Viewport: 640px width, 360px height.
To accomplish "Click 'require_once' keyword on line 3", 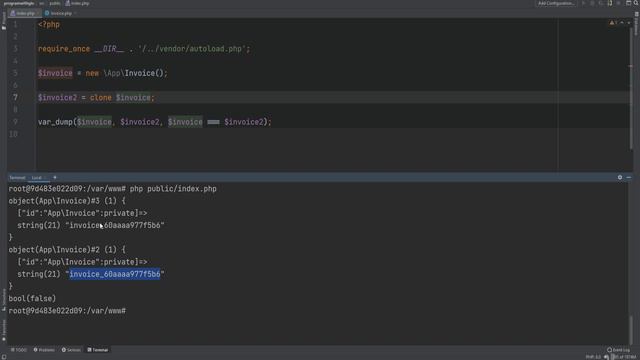I will click(64, 49).
